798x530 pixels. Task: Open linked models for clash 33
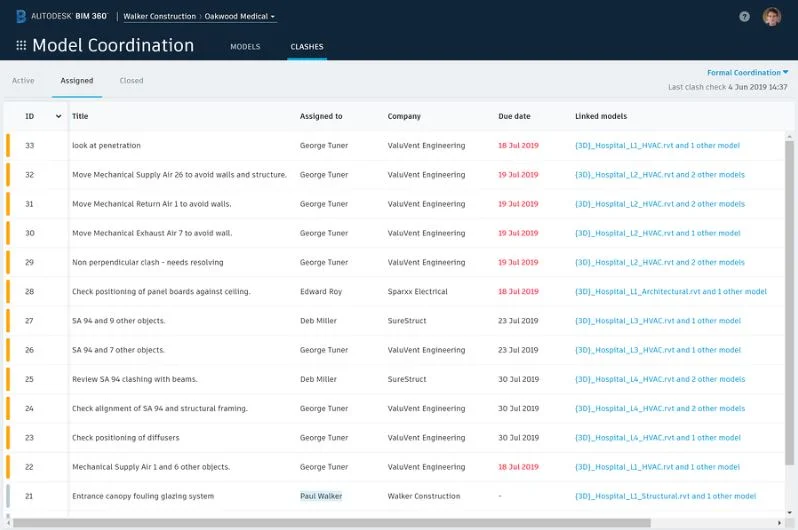tap(657, 146)
